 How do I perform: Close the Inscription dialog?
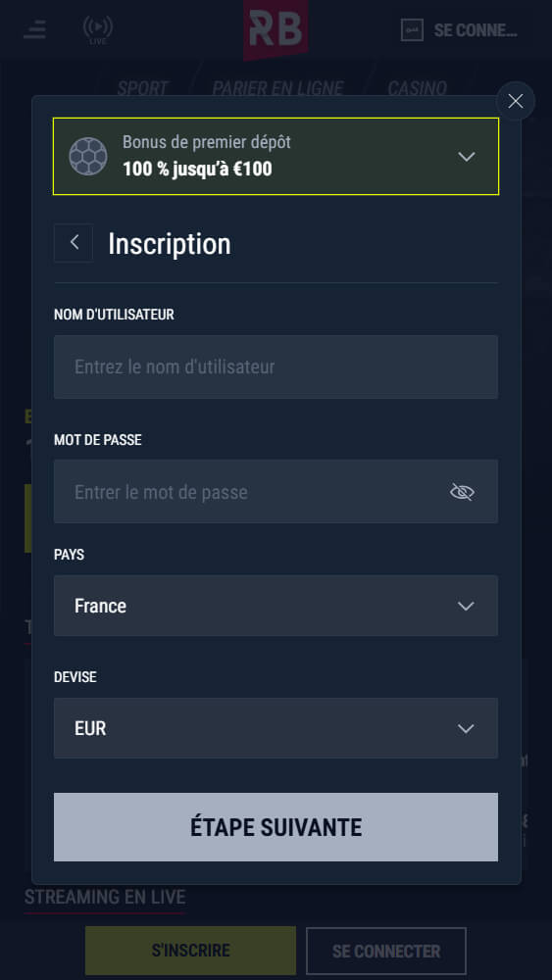point(515,101)
